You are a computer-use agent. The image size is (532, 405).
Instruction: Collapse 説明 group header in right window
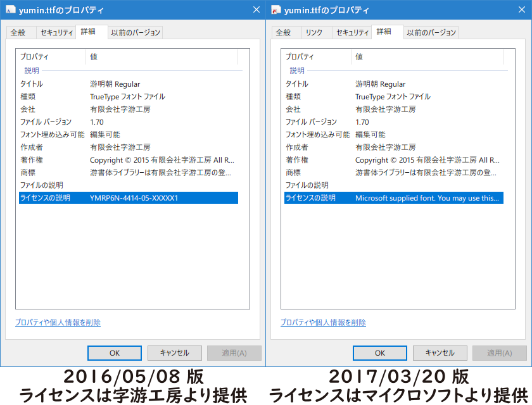tap(297, 70)
